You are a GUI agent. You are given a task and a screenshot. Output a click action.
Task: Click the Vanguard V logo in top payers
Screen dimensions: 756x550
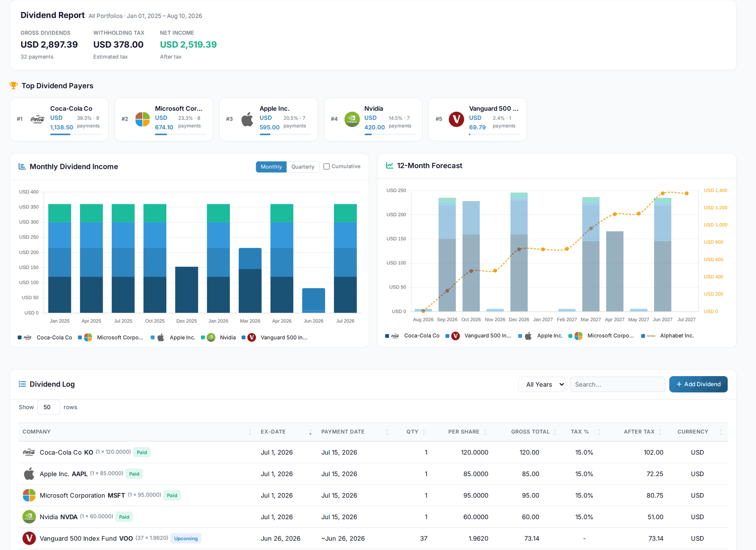456,119
